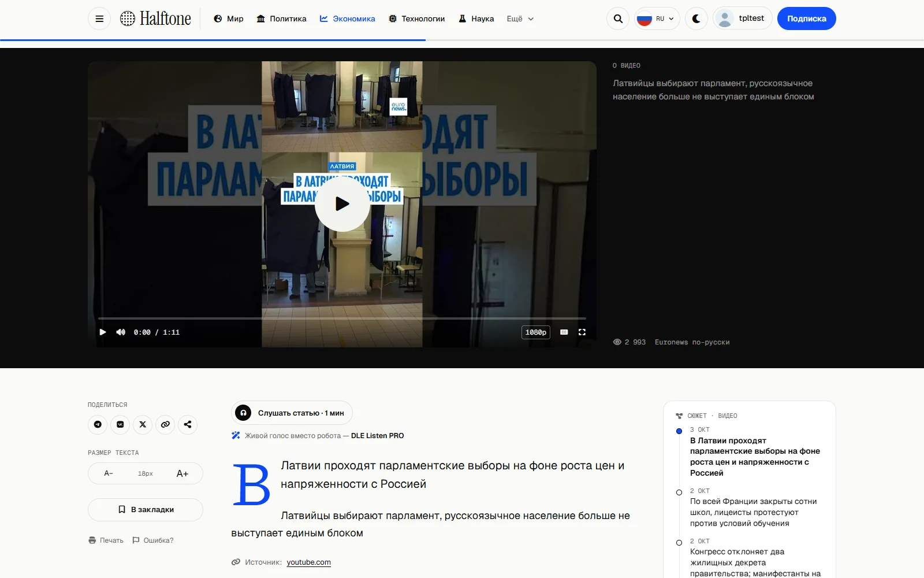Share article on X icon

click(143, 424)
